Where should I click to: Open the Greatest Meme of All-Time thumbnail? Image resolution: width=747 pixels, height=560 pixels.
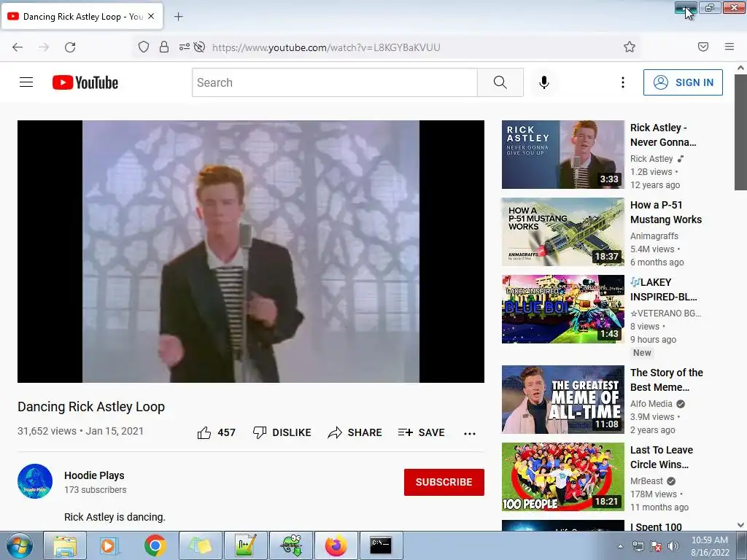tap(562, 400)
